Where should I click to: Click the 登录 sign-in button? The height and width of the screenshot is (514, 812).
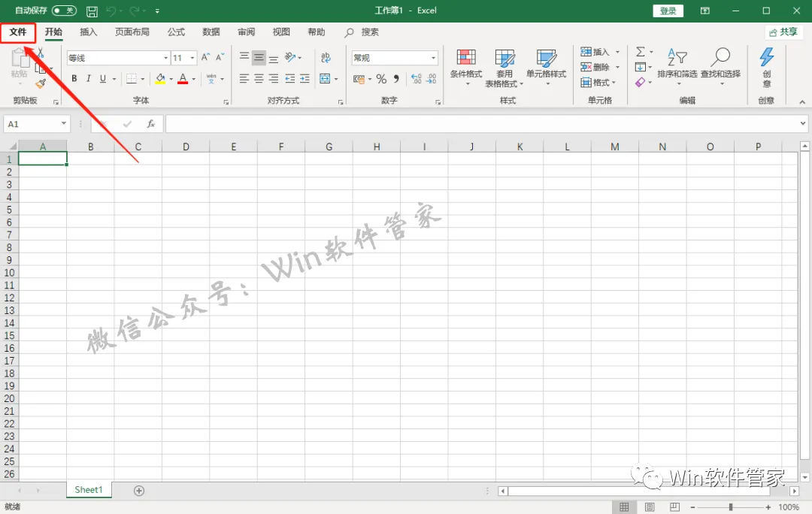668,11
